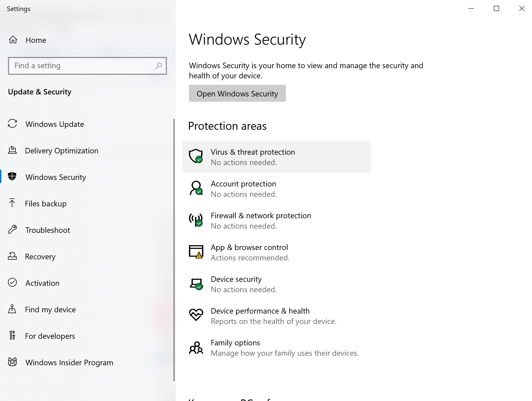Click the Device security laptop icon
Viewport: 532px width, 401px height.
196,284
